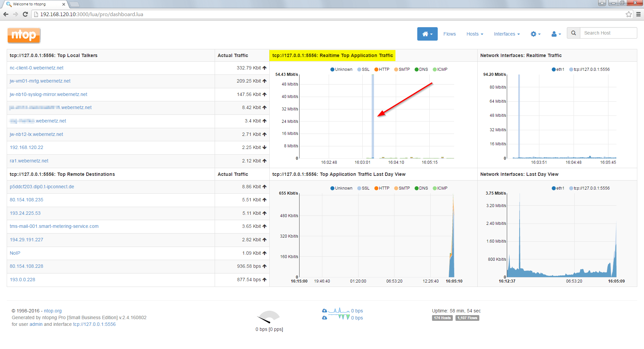This screenshot has height=349, width=644.
Task: Click the footer traffic gauge
Action: [x=269, y=317]
